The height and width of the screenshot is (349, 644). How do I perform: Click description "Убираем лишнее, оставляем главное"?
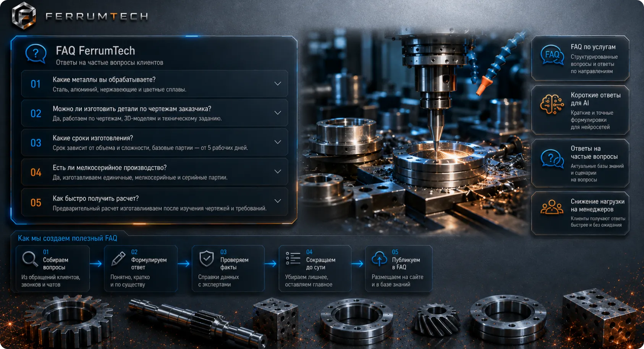309,281
